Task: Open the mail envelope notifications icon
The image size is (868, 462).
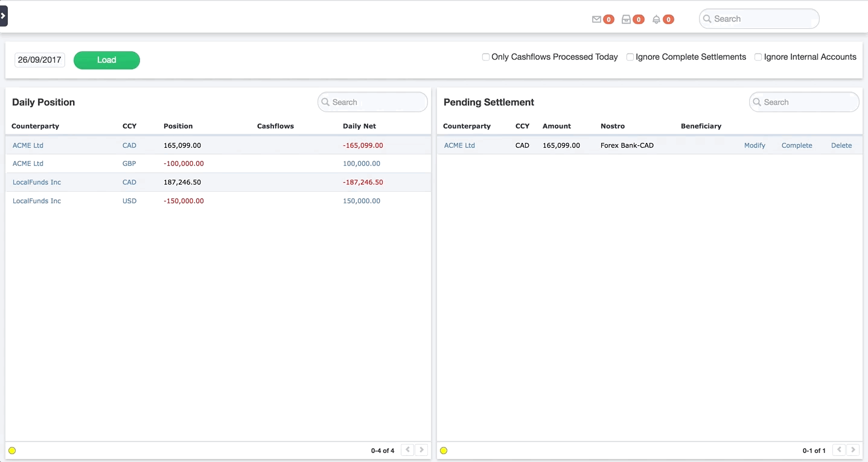Action: coord(596,19)
